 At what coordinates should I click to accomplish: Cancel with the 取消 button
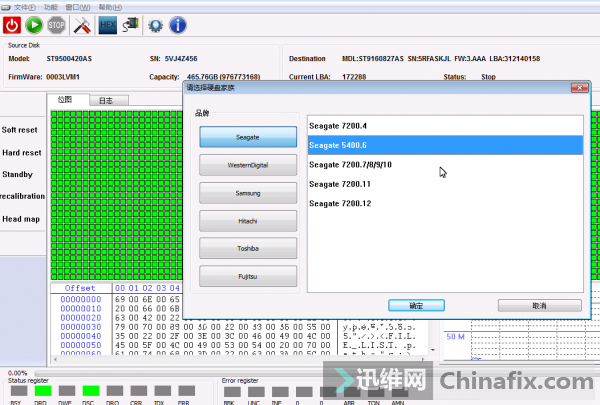click(x=540, y=305)
